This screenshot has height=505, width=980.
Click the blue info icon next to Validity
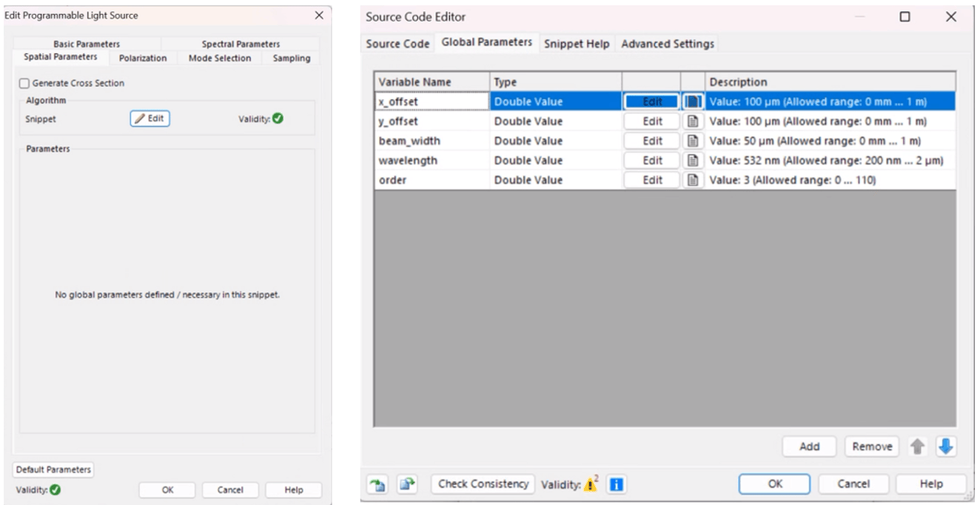(616, 484)
